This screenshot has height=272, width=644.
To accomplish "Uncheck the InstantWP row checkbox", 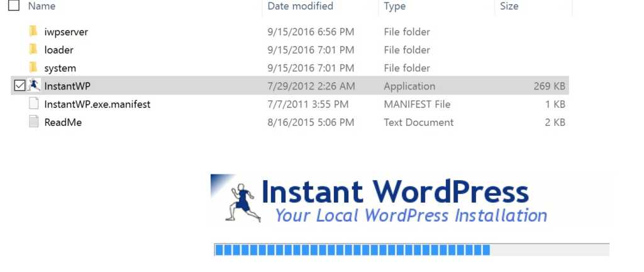I will [x=19, y=86].
